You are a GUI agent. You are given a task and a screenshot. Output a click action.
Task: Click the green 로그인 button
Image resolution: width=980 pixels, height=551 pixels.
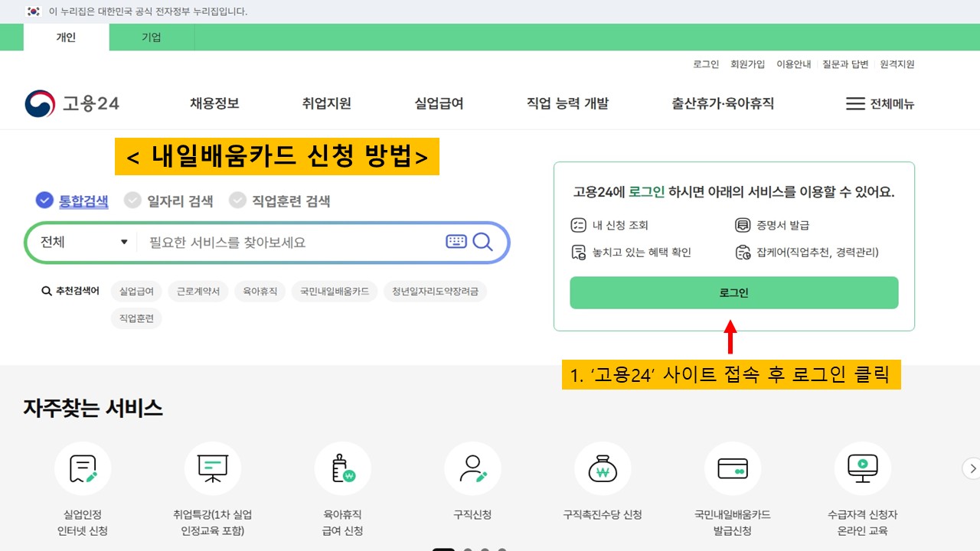coord(733,293)
